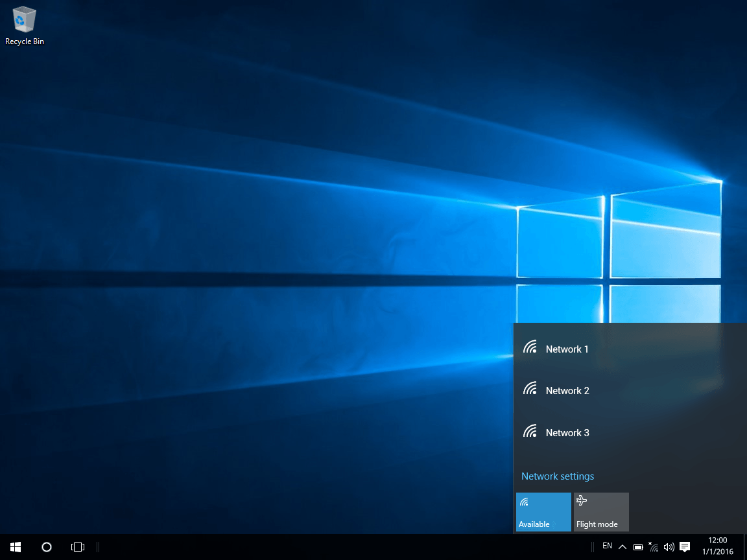Select Network 2 Wi-Fi entry

tap(630, 390)
